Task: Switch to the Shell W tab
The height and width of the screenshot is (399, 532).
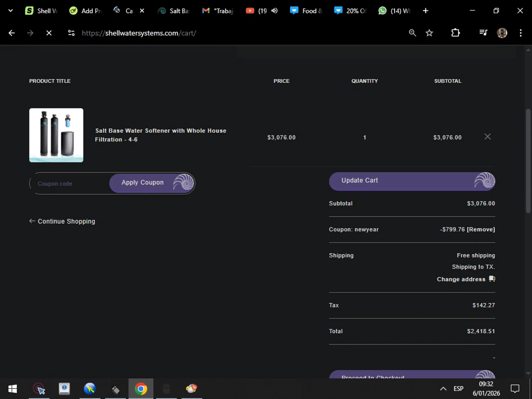Action: (x=41, y=11)
